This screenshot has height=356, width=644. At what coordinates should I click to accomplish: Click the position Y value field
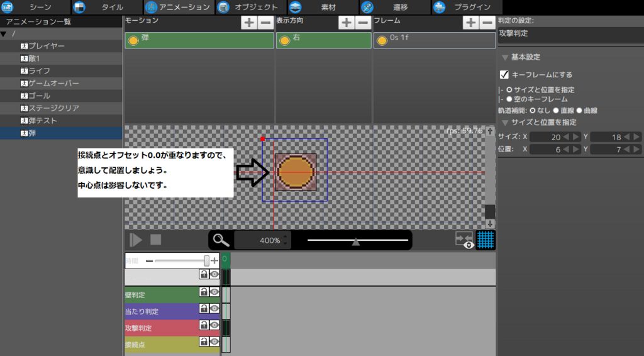(606, 150)
